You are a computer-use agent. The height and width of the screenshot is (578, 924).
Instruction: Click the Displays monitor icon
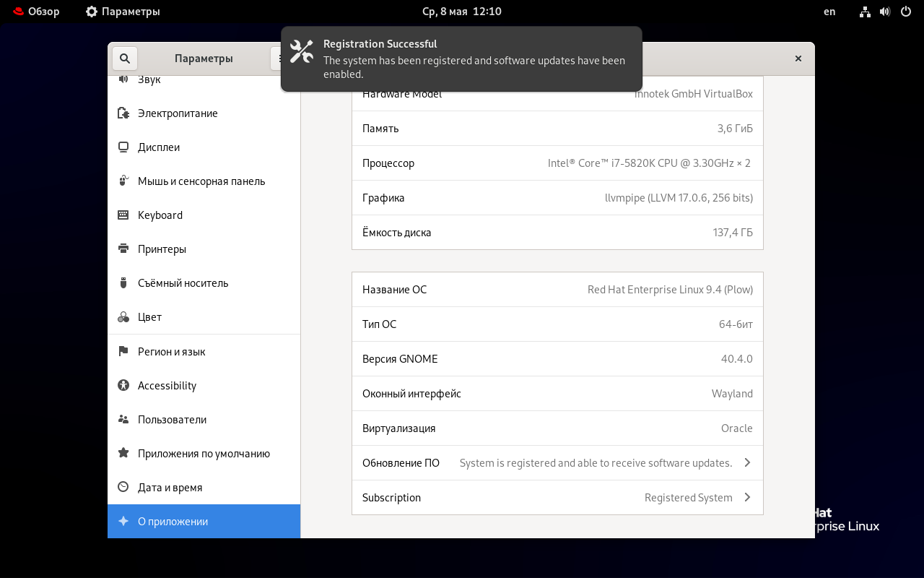coord(123,147)
